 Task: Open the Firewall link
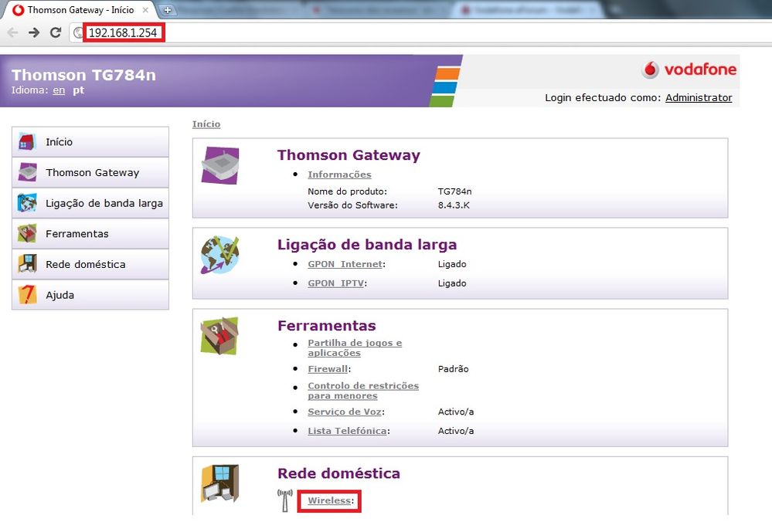click(328, 369)
